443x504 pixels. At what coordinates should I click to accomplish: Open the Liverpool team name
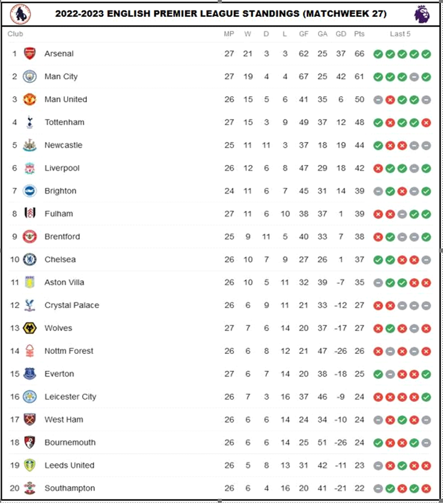[x=62, y=168]
